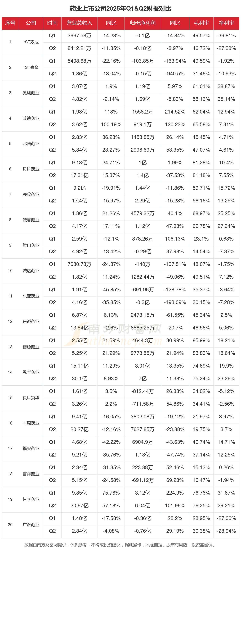Viewport: 241px width, 644px height.
Task: Select the 224.9% profit growth cell
Action: tap(175, 493)
